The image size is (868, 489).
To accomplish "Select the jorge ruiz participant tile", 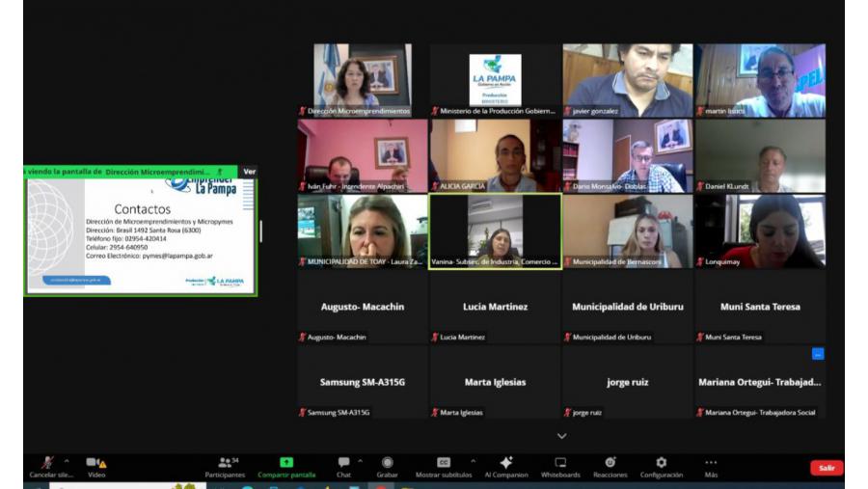I will coord(628,382).
